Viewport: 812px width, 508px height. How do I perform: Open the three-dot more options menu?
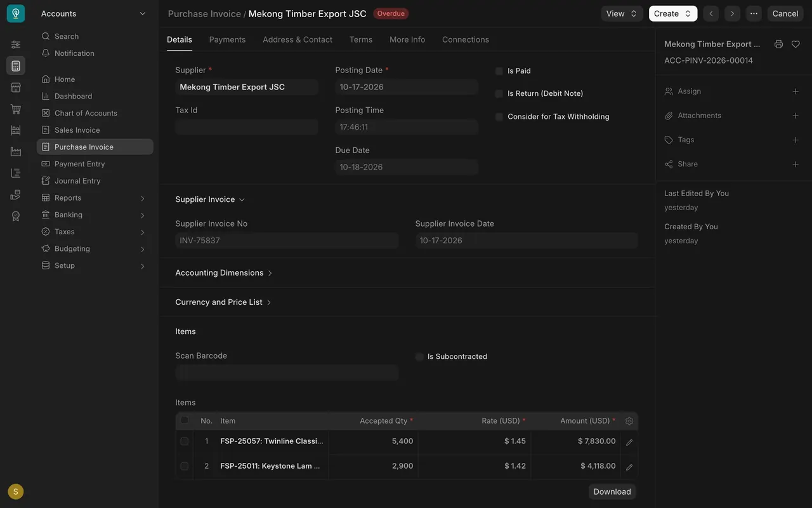754,13
